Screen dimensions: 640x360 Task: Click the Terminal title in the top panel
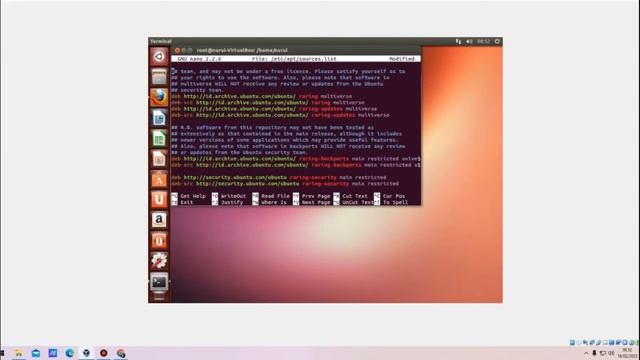click(161, 41)
